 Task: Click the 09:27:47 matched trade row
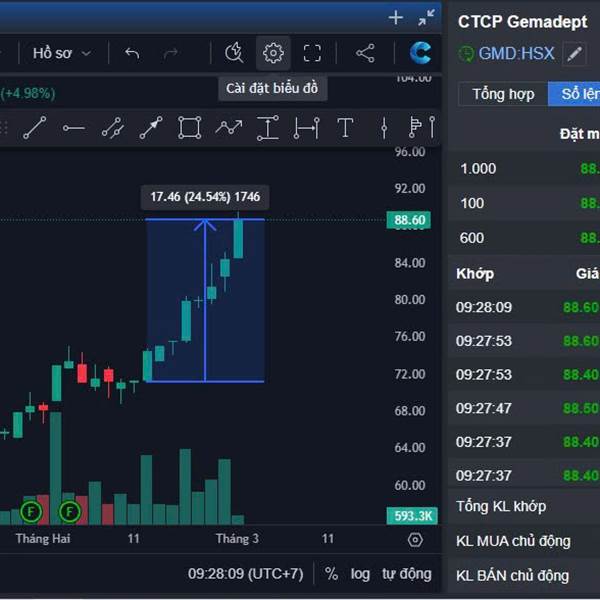[524, 408]
